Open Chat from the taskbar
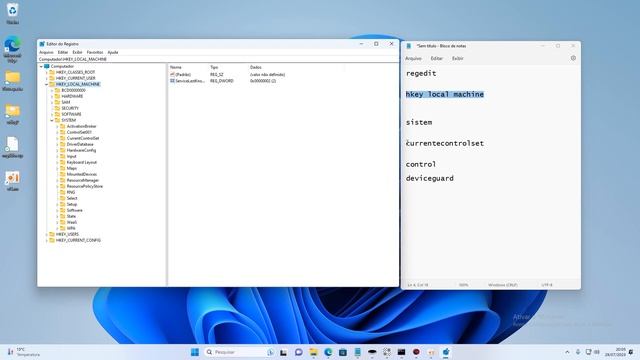640x360 pixels. [x=298, y=352]
